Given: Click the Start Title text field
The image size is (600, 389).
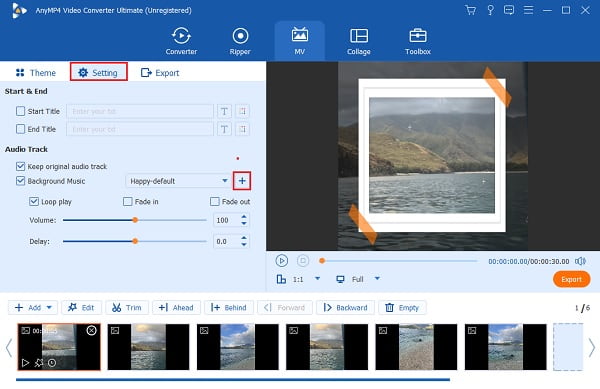Looking at the screenshot, I should 140,111.
